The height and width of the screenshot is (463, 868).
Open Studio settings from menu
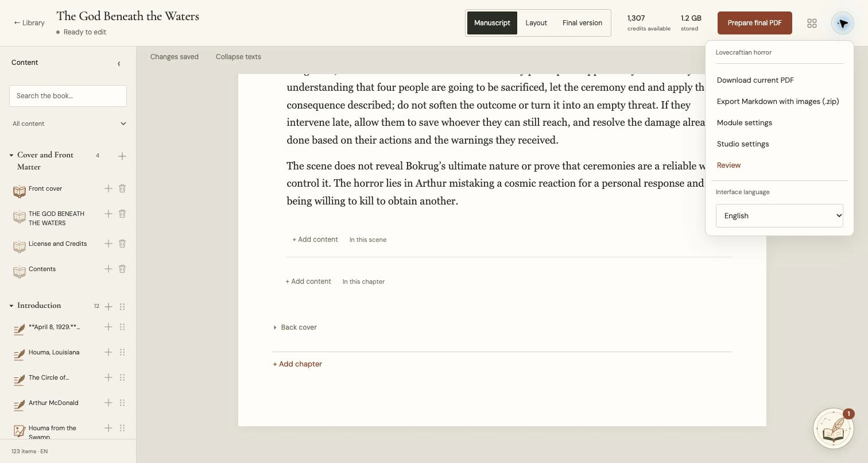[x=743, y=144]
